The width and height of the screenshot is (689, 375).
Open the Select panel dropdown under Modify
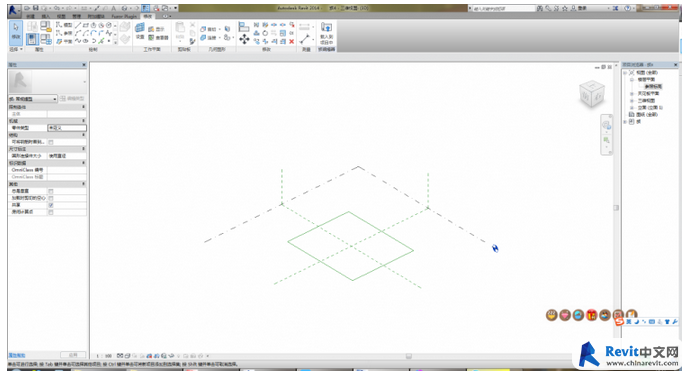[x=16, y=49]
